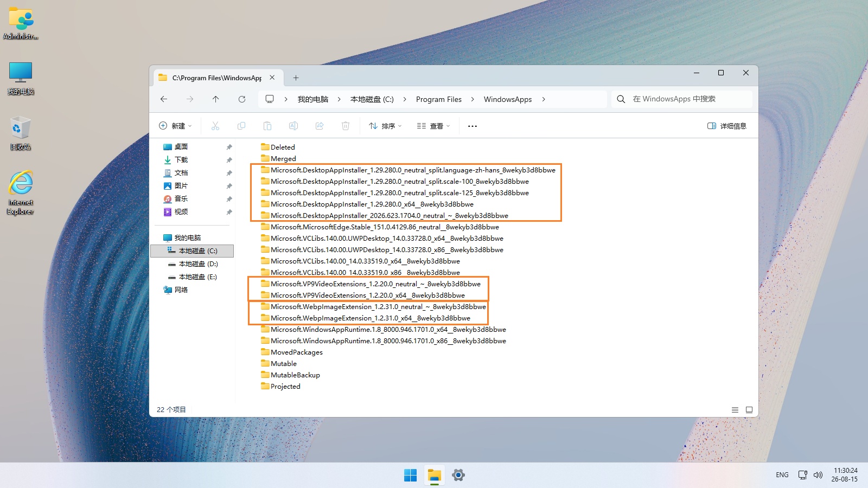Open 视频 in navigation pane
Viewport: 868px width, 488px height.
point(181,212)
